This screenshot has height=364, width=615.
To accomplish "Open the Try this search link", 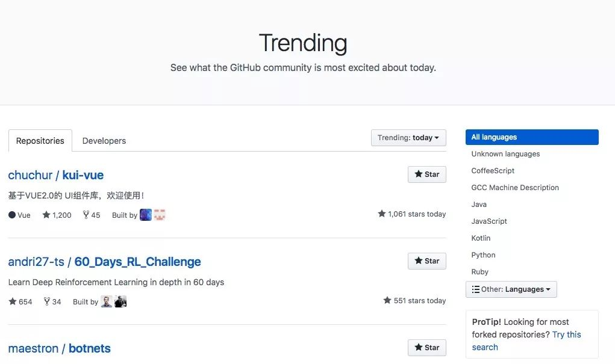I will tap(566, 335).
